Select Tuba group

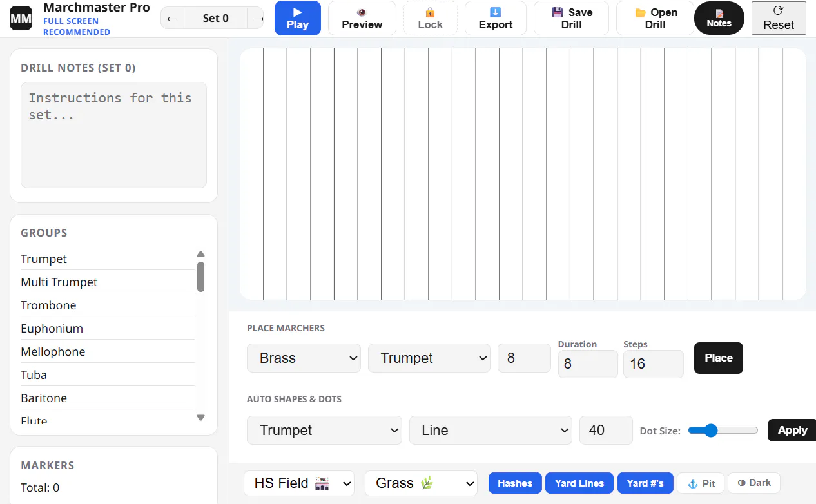108,374
